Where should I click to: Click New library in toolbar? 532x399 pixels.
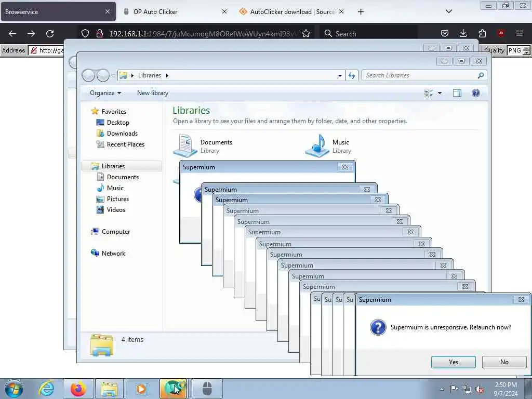pyautogui.click(x=153, y=93)
